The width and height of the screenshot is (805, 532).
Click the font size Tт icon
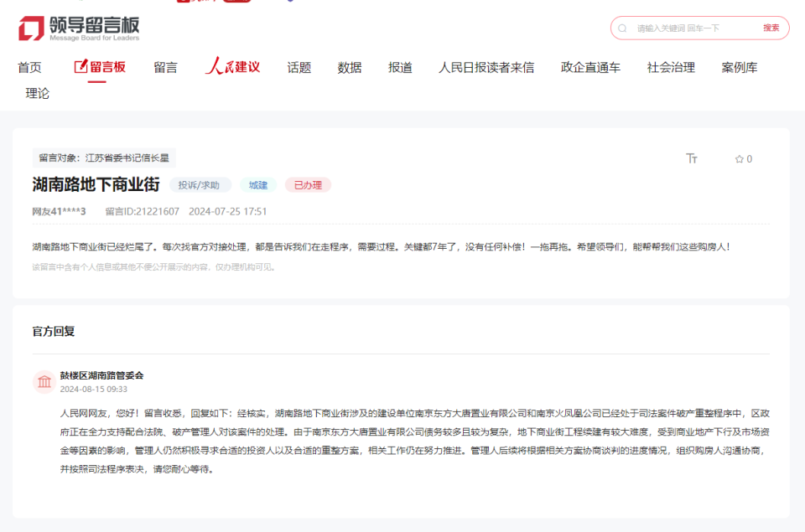(692, 158)
